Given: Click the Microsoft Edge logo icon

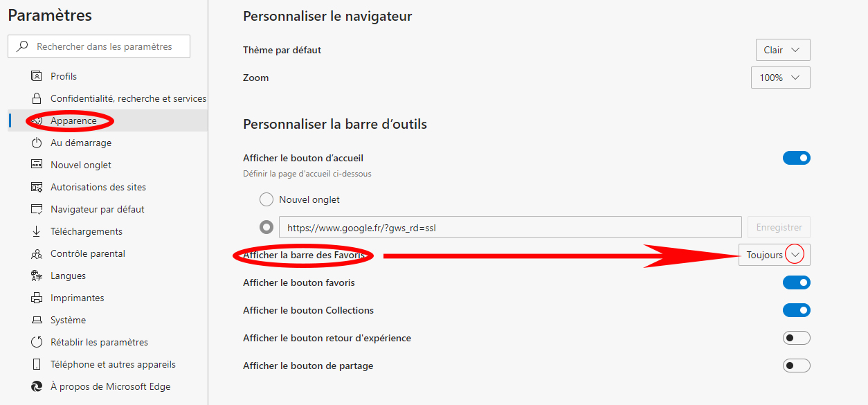Looking at the screenshot, I should 37,386.
